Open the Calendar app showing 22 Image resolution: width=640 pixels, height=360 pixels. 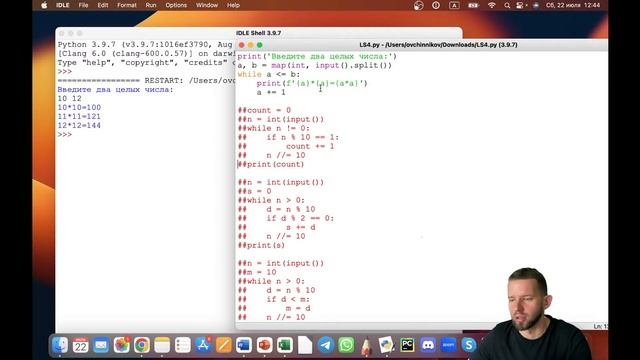80,345
